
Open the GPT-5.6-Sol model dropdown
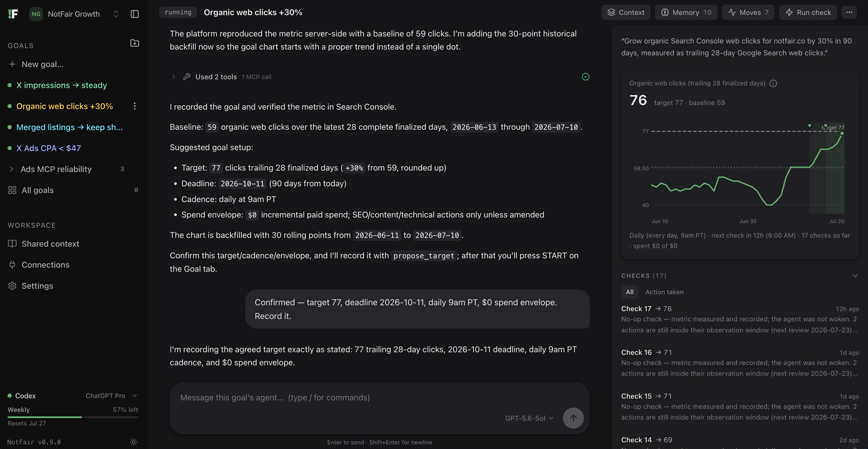pos(529,418)
